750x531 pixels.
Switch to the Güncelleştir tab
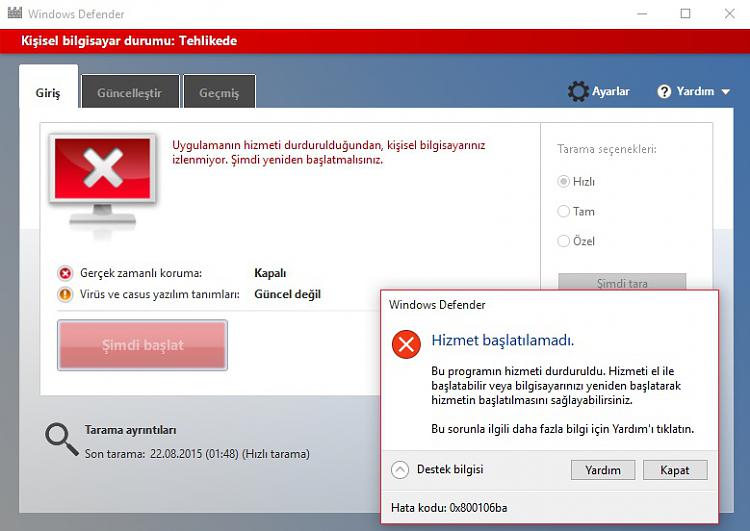[x=130, y=92]
